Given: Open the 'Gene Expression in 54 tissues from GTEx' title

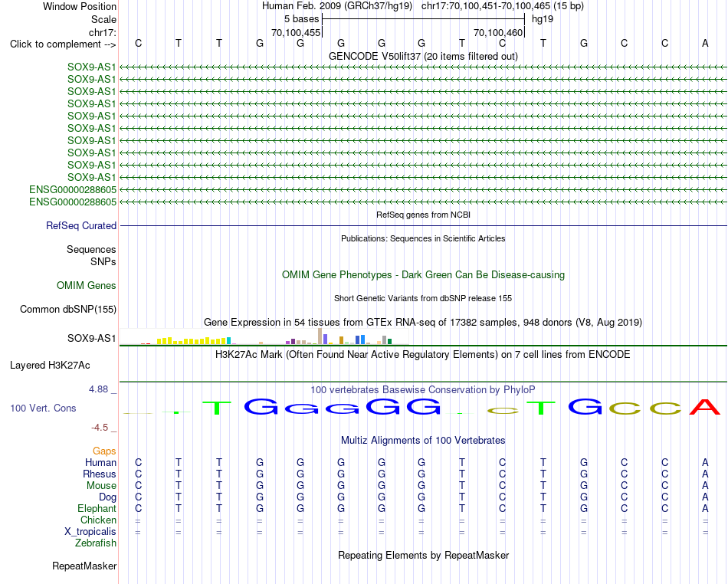Looking at the screenshot, I should point(423,322).
